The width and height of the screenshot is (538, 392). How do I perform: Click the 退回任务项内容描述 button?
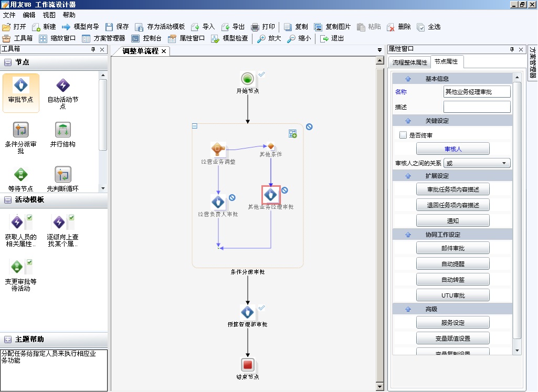tap(453, 205)
